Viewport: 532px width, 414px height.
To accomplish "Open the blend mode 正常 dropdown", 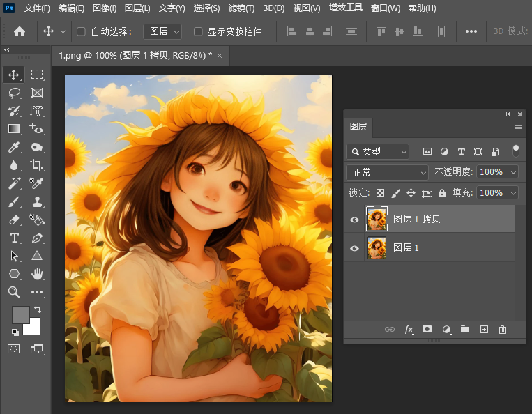I will [x=388, y=172].
